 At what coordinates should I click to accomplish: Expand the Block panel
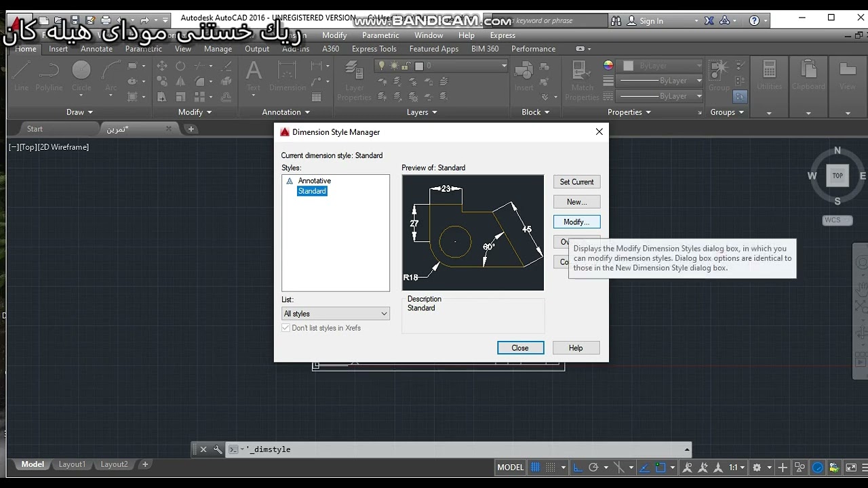coord(536,113)
